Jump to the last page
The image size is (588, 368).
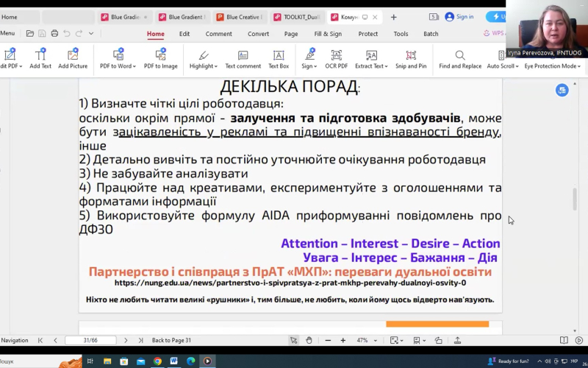coord(140,340)
